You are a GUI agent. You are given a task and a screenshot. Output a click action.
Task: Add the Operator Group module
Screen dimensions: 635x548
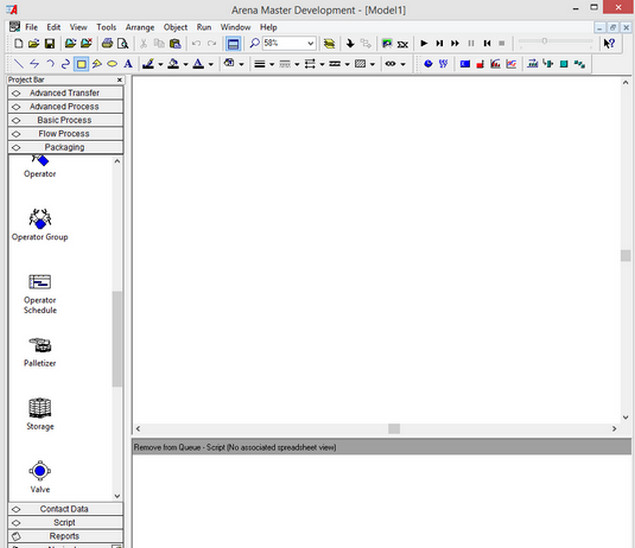click(x=40, y=225)
